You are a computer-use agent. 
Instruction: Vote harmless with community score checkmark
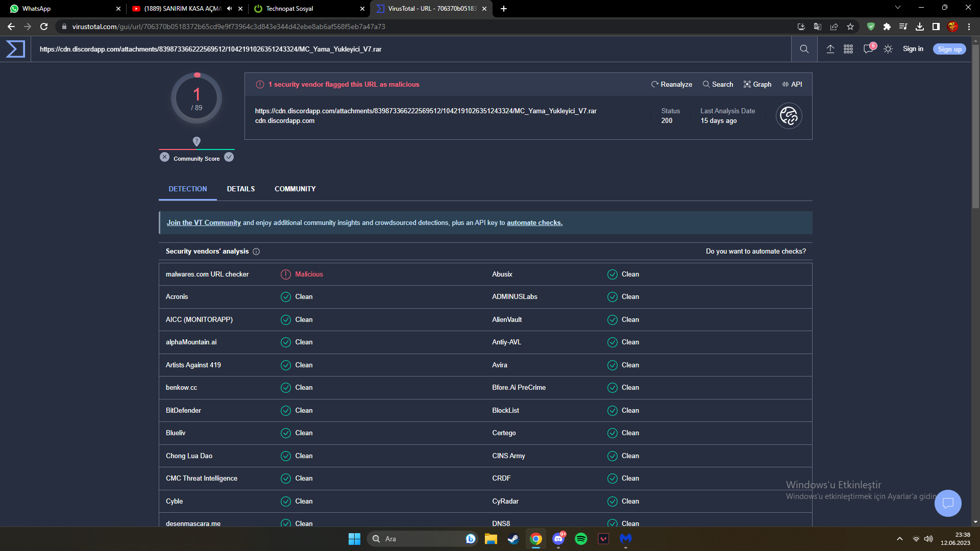(229, 157)
